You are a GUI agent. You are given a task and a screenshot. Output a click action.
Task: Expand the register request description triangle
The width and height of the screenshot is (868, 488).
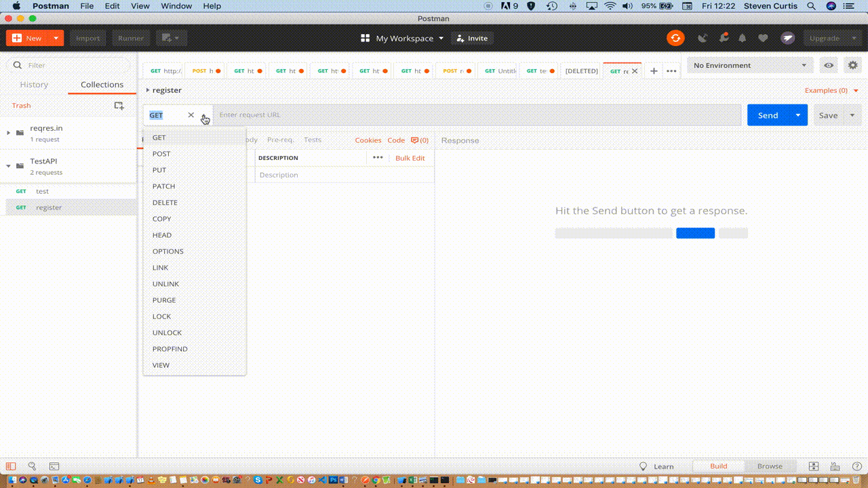point(148,90)
